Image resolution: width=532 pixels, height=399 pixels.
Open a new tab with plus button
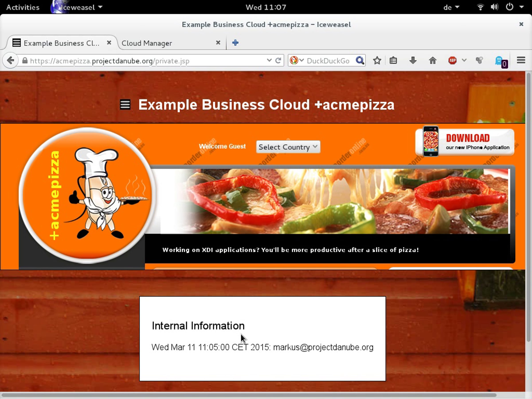click(235, 43)
